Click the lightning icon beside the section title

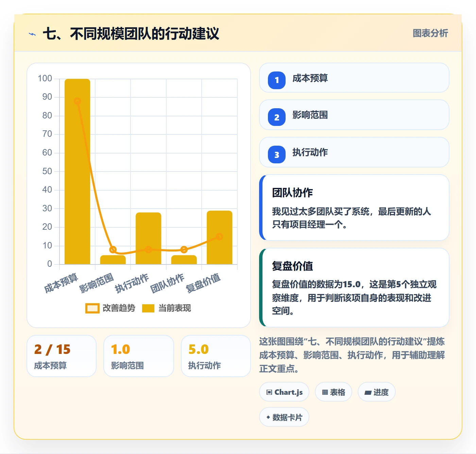click(32, 34)
